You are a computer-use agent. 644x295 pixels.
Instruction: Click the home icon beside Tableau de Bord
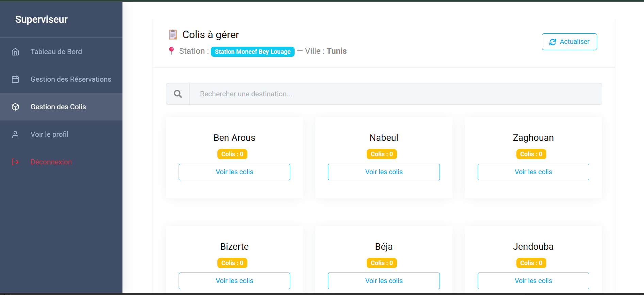pyautogui.click(x=15, y=52)
